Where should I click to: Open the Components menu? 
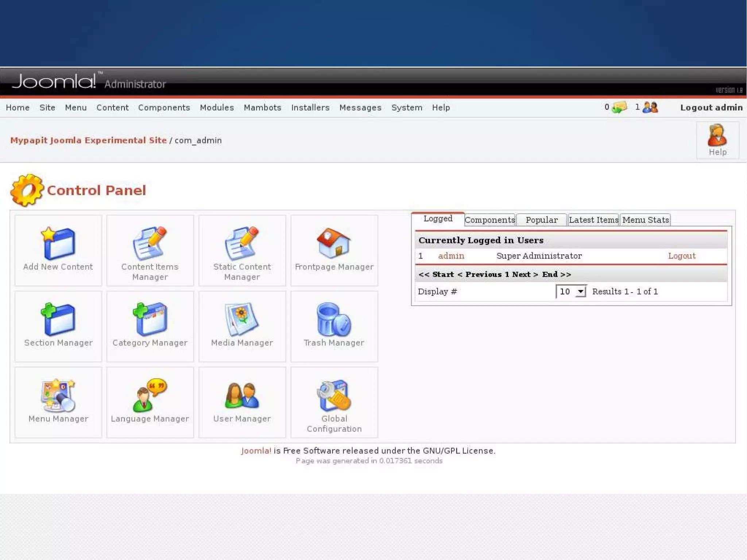[164, 108]
